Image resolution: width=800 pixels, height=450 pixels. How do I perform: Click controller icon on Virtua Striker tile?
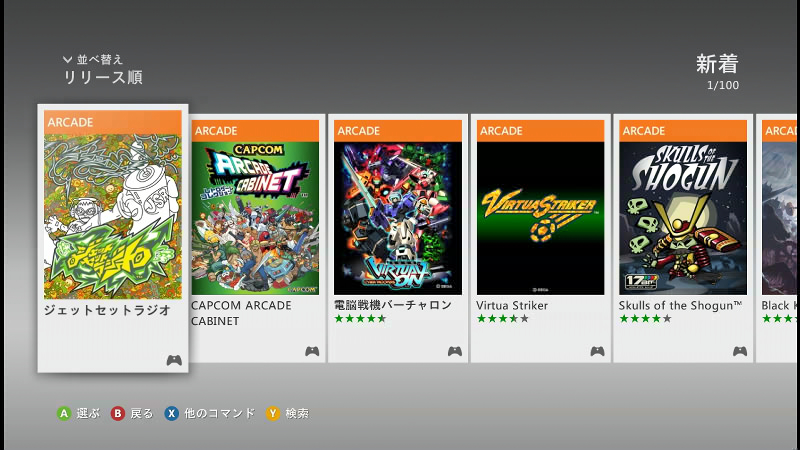tap(597, 351)
